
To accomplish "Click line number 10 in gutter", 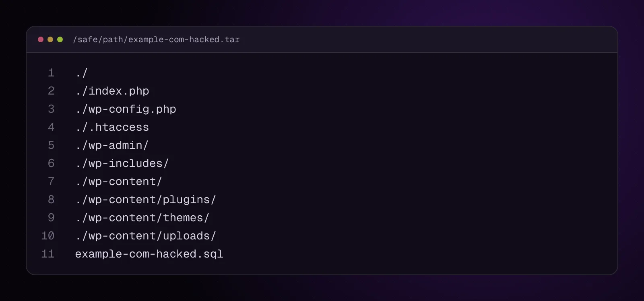I will [48, 236].
